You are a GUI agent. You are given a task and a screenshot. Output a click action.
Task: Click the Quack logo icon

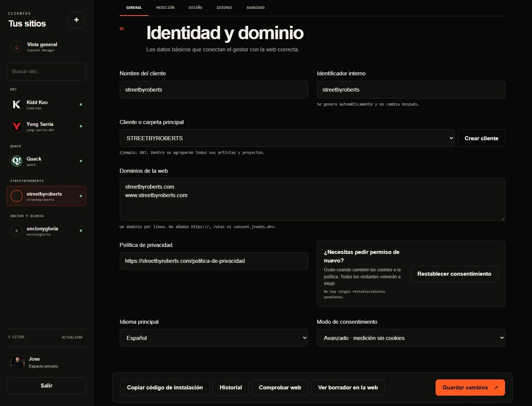pos(17,161)
